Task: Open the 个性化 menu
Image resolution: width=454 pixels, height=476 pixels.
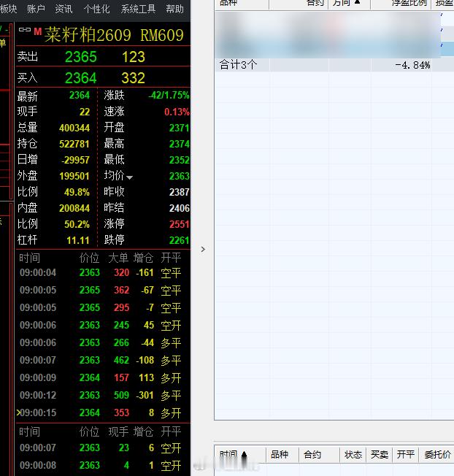Action: 96,9
